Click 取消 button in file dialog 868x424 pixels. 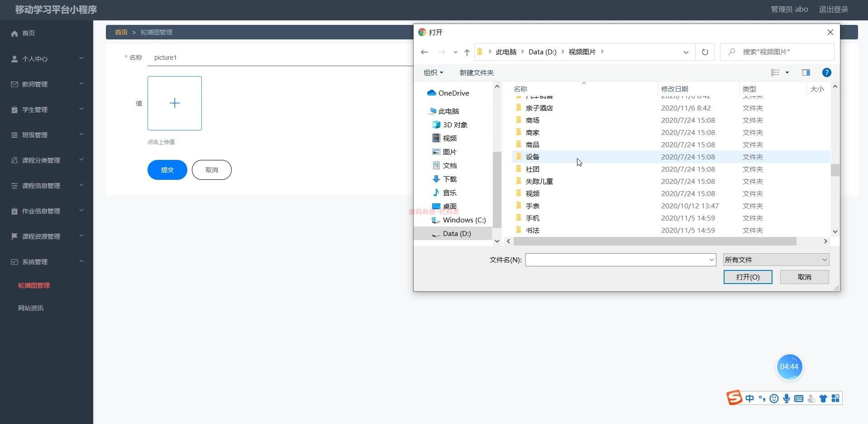tap(804, 277)
